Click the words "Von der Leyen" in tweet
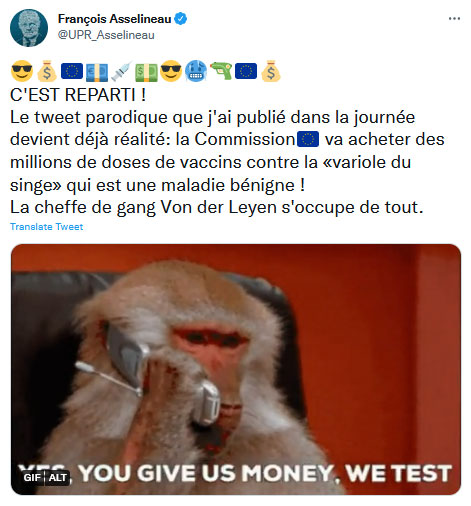 click(219, 207)
